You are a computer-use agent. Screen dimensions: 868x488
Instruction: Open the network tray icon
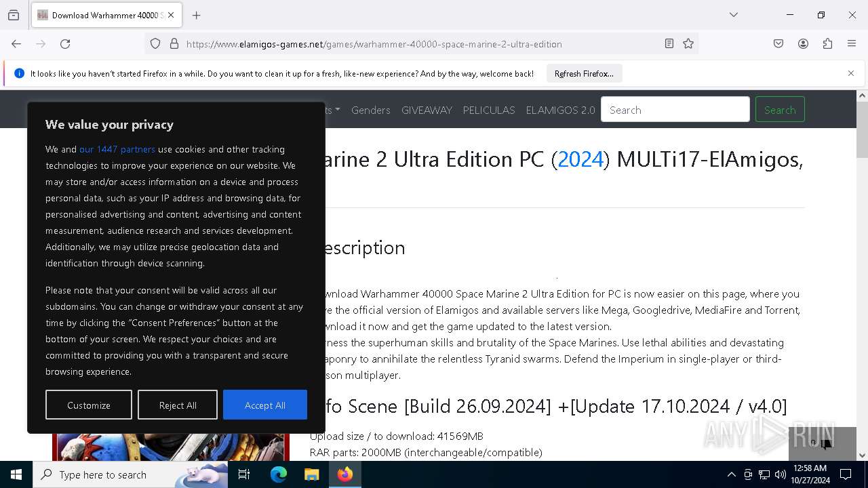coord(764,474)
